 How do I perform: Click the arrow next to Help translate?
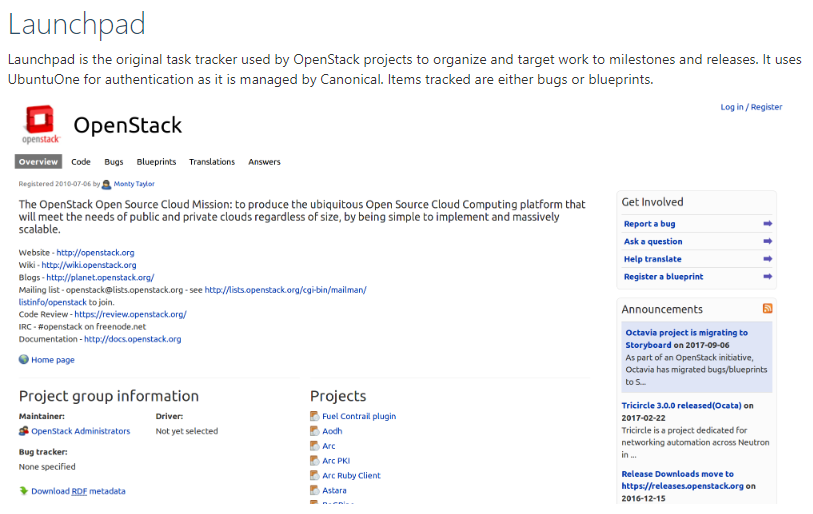tap(767, 259)
